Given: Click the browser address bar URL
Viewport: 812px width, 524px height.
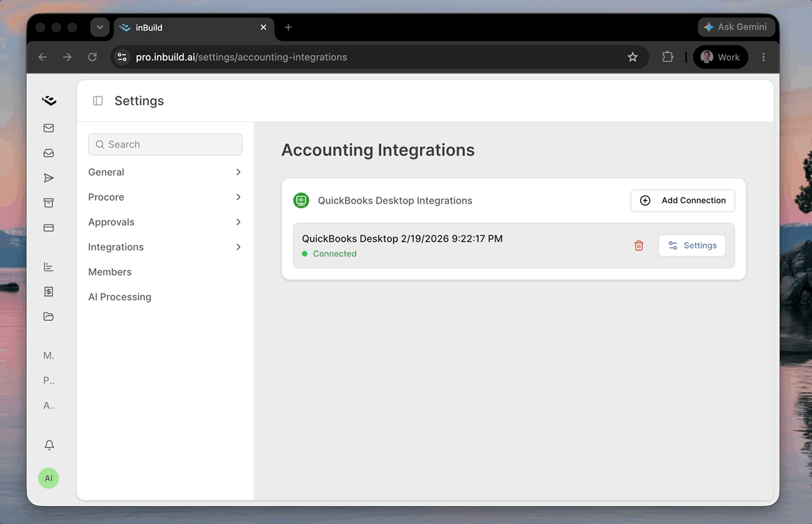Looking at the screenshot, I should 241,57.
